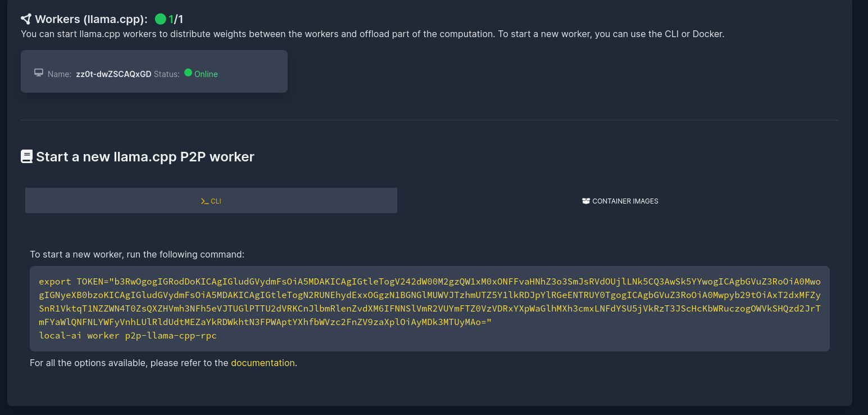Click the computer monitor icon in worker card
Image resolution: width=868 pixels, height=415 pixels.
coord(39,73)
